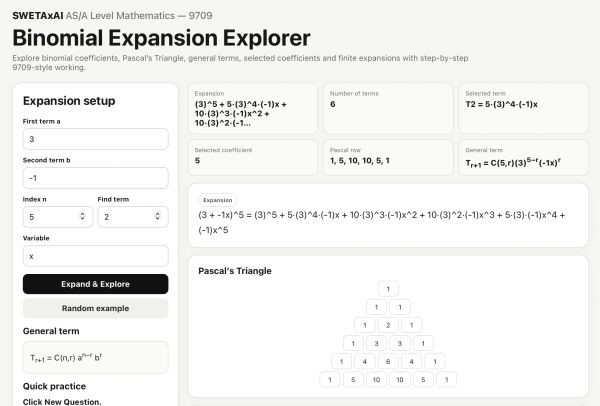Select the Selected coefficient card
600x406 pixels.
point(253,158)
